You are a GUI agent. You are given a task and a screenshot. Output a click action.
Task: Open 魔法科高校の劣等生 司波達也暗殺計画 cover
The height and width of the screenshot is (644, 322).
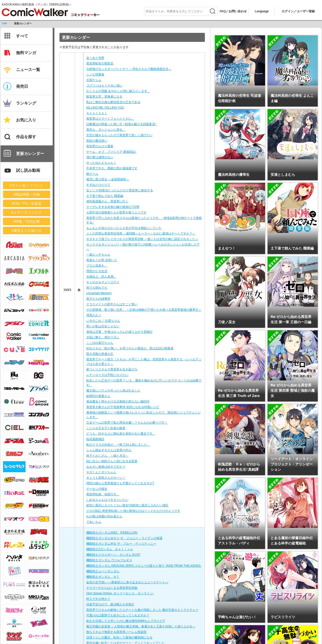pos(240,71)
